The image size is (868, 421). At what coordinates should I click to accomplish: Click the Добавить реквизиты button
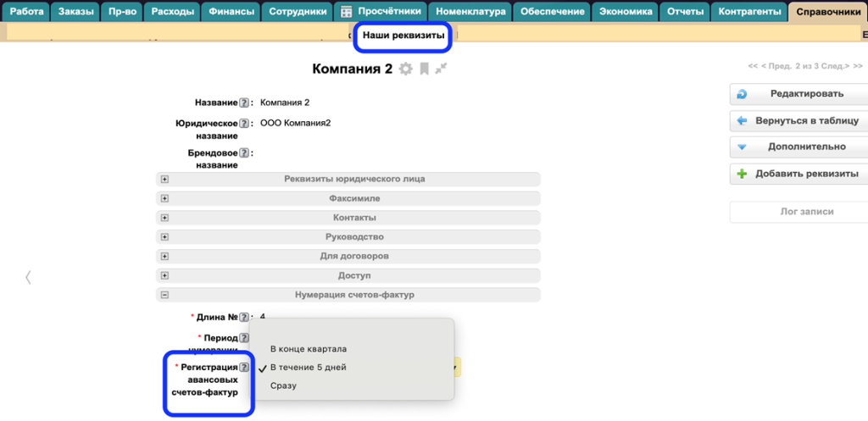point(798,174)
